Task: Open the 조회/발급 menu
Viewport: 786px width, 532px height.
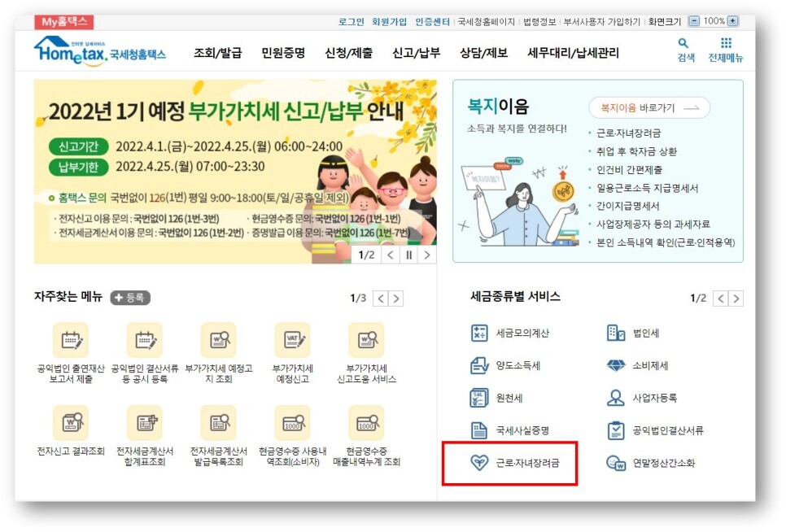Action: coord(217,53)
